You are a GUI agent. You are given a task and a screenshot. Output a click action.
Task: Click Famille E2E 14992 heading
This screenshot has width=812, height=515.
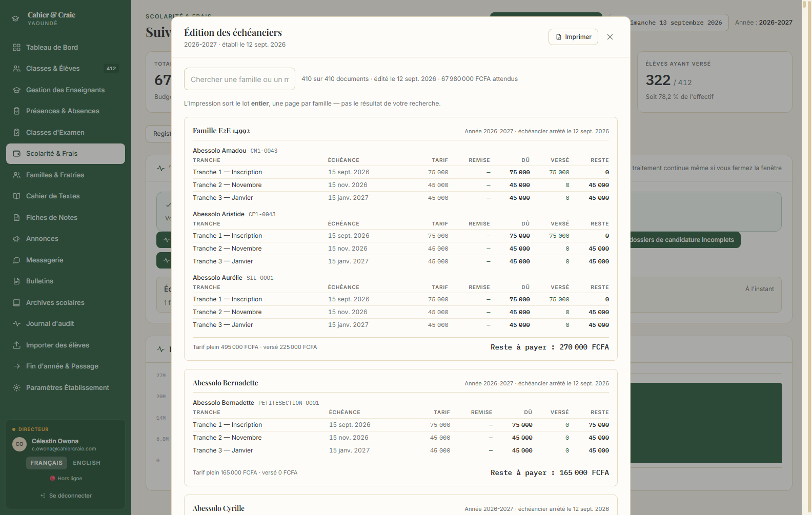[221, 131]
